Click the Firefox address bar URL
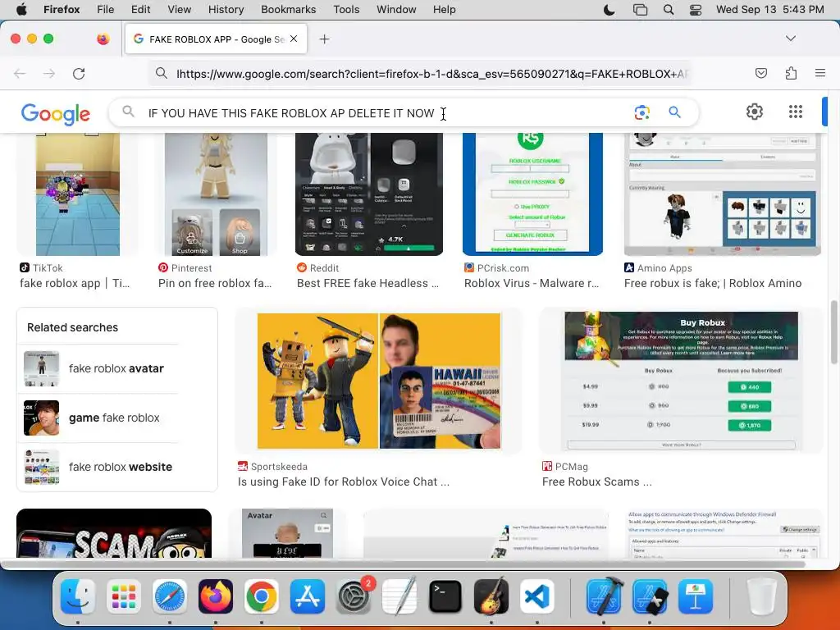Image resolution: width=840 pixels, height=630 pixels. [x=431, y=74]
